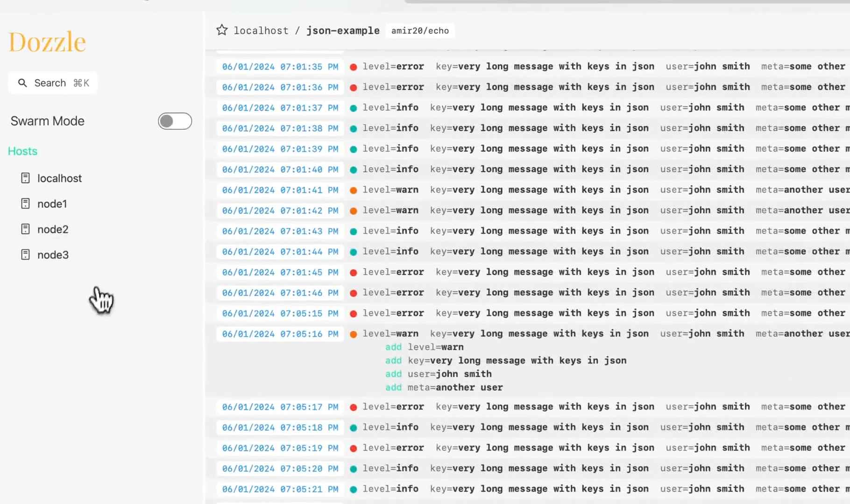Click the host icon next to localhost
The width and height of the screenshot is (850, 504).
point(26,178)
